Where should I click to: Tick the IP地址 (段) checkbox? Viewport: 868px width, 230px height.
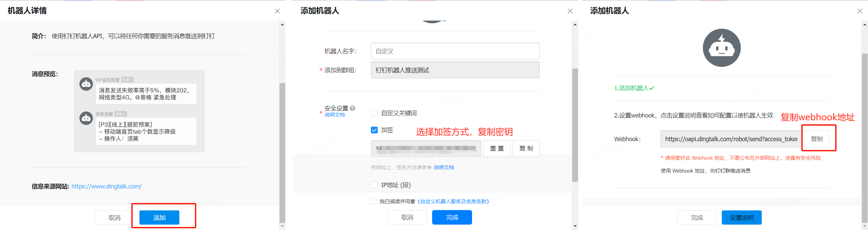pyautogui.click(x=374, y=185)
